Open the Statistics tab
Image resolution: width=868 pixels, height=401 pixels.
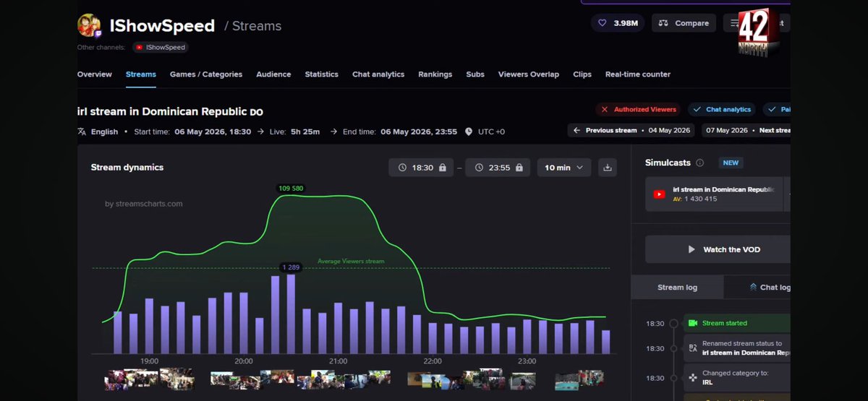(321, 74)
